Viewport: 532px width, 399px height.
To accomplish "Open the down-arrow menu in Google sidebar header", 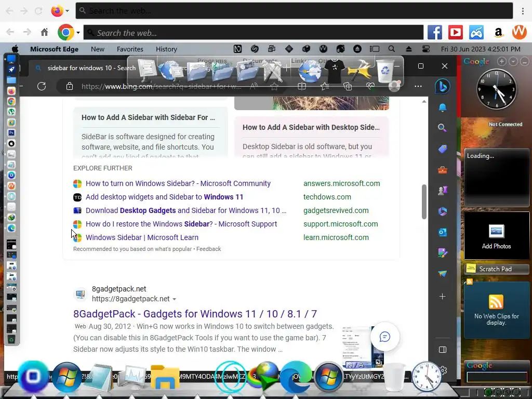I will (x=513, y=61).
